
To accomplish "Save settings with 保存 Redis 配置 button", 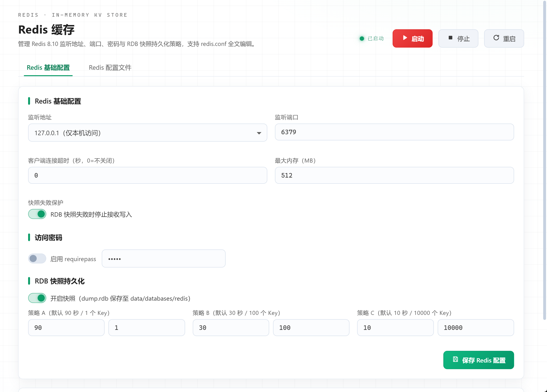I will click(478, 360).
